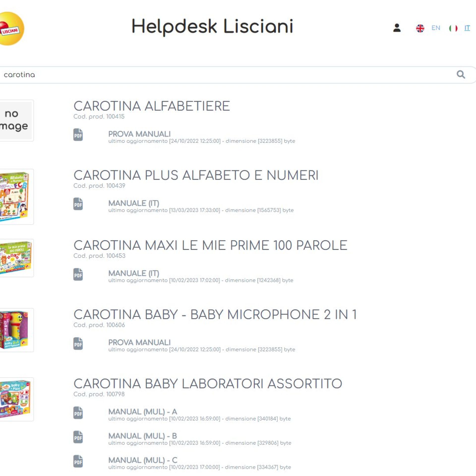
Task: Click the search field containing 'carotina'
Action: [223, 75]
